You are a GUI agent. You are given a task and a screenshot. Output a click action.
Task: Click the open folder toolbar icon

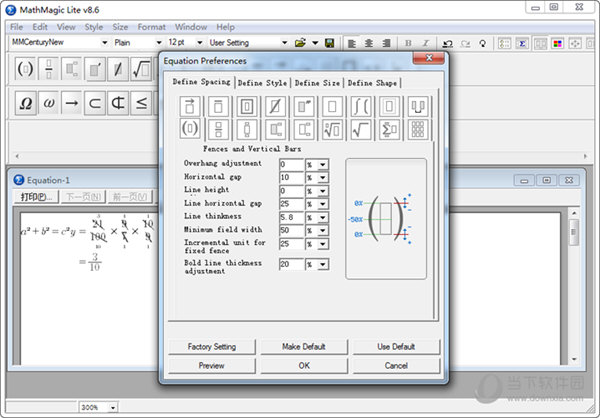pos(300,43)
